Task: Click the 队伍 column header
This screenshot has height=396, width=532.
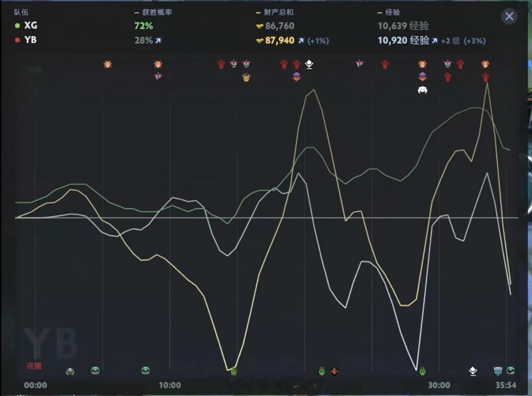Action: [x=21, y=12]
